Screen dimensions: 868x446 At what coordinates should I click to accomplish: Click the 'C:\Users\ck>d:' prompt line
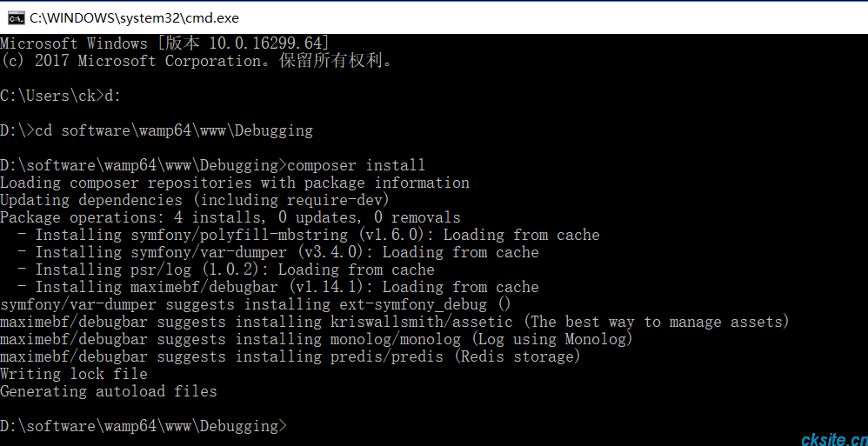click(60, 97)
